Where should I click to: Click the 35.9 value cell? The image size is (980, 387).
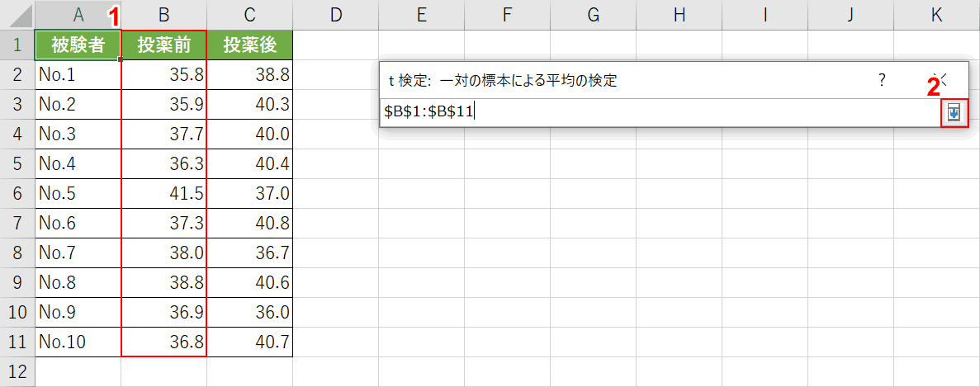click(163, 104)
